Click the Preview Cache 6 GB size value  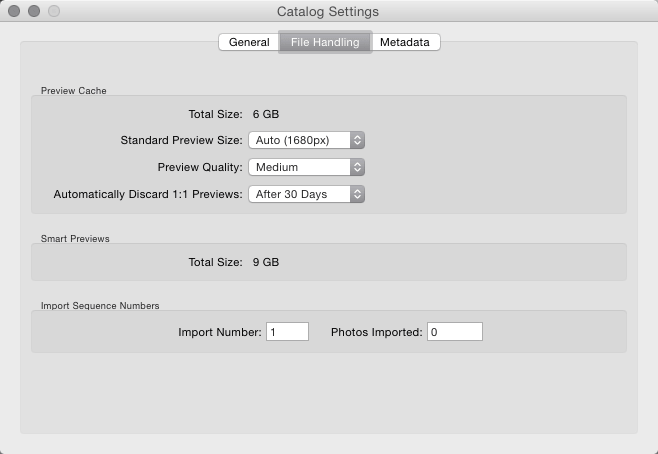pyautogui.click(x=266, y=114)
